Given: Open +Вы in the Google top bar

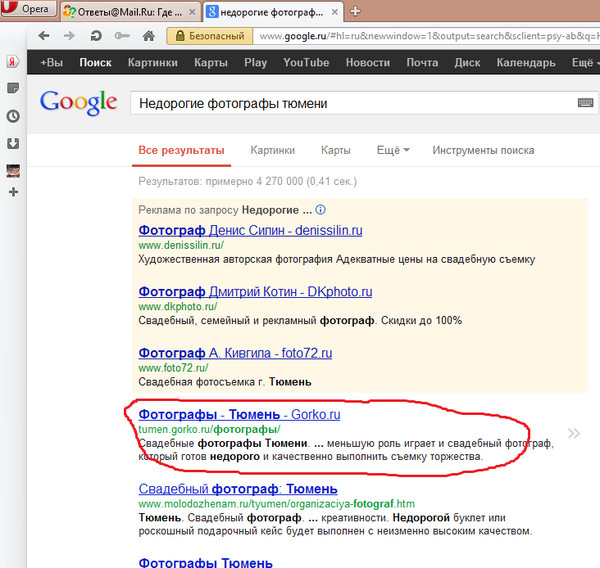Looking at the screenshot, I should (x=52, y=62).
